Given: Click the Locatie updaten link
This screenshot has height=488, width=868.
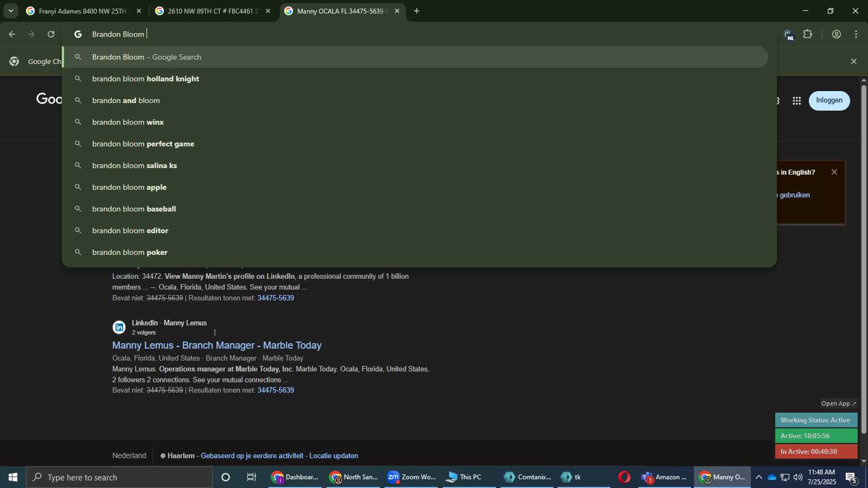Looking at the screenshot, I should (x=334, y=456).
